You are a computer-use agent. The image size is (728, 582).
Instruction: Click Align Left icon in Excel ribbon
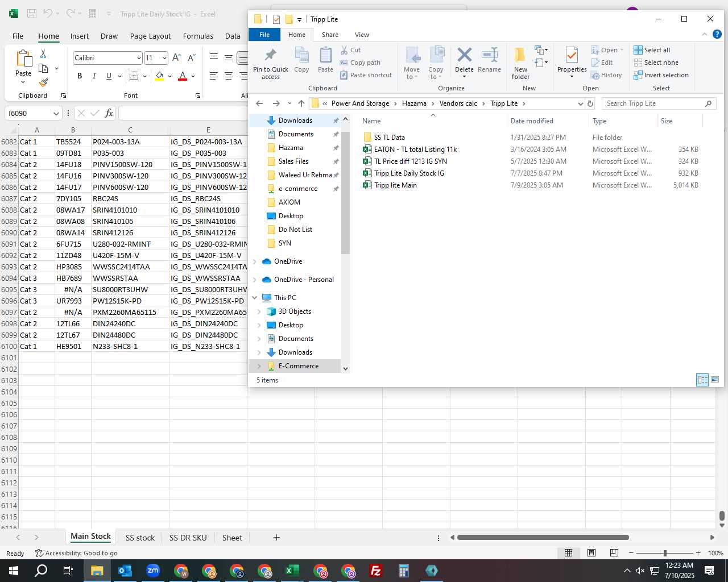point(214,76)
